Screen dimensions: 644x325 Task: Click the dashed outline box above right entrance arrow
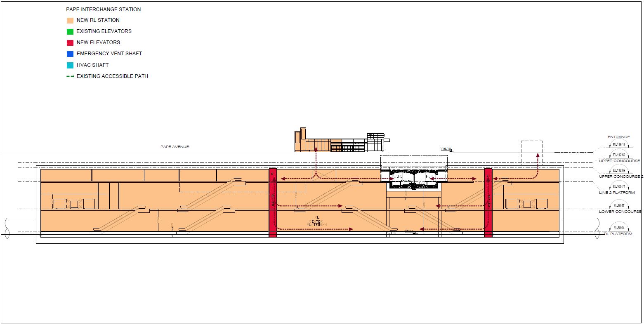coord(531,153)
